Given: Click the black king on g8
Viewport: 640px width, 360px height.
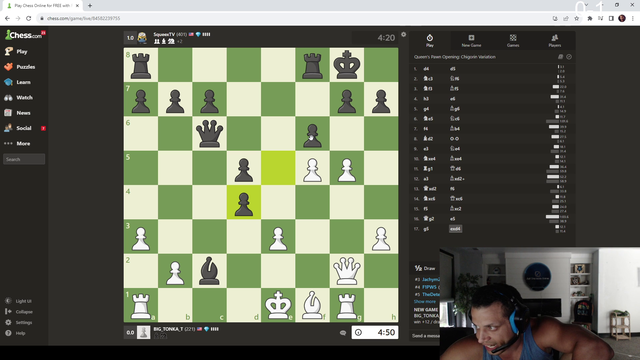Looking at the screenshot, I should 347,65.
